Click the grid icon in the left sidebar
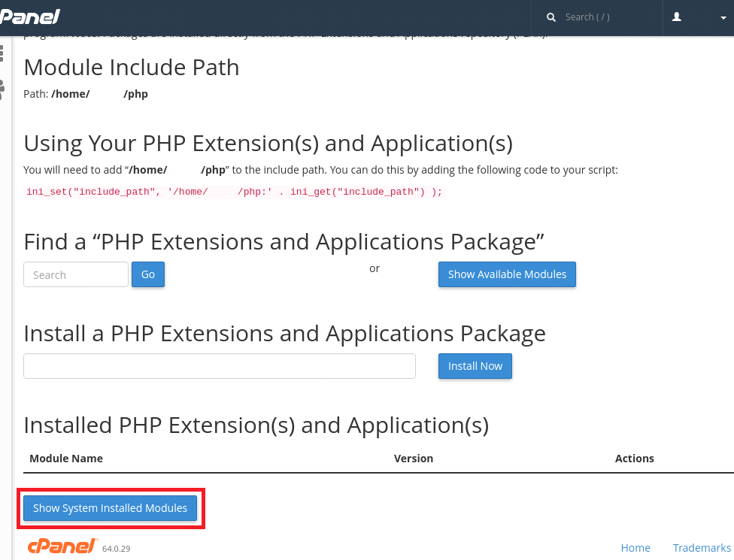This screenshot has width=734, height=560. click(x=2, y=53)
